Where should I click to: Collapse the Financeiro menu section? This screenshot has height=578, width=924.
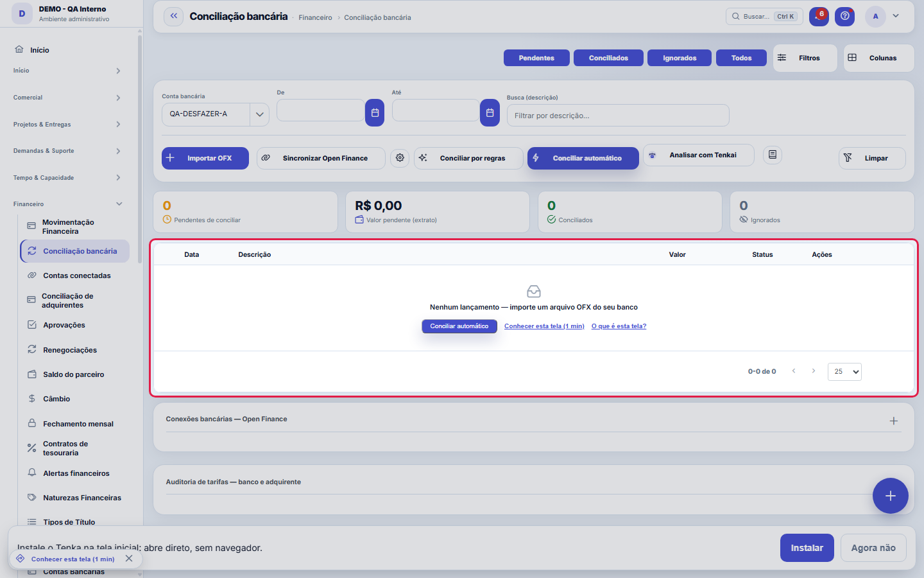pyautogui.click(x=67, y=204)
